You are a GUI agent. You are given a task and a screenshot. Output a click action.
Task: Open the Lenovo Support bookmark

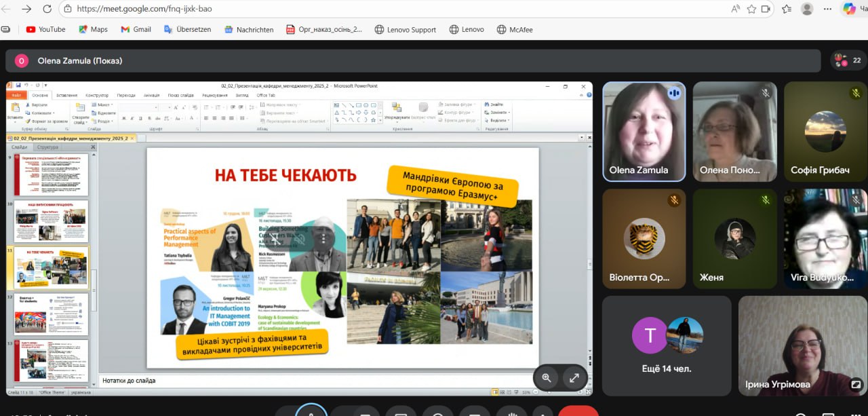pyautogui.click(x=405, y=29)
